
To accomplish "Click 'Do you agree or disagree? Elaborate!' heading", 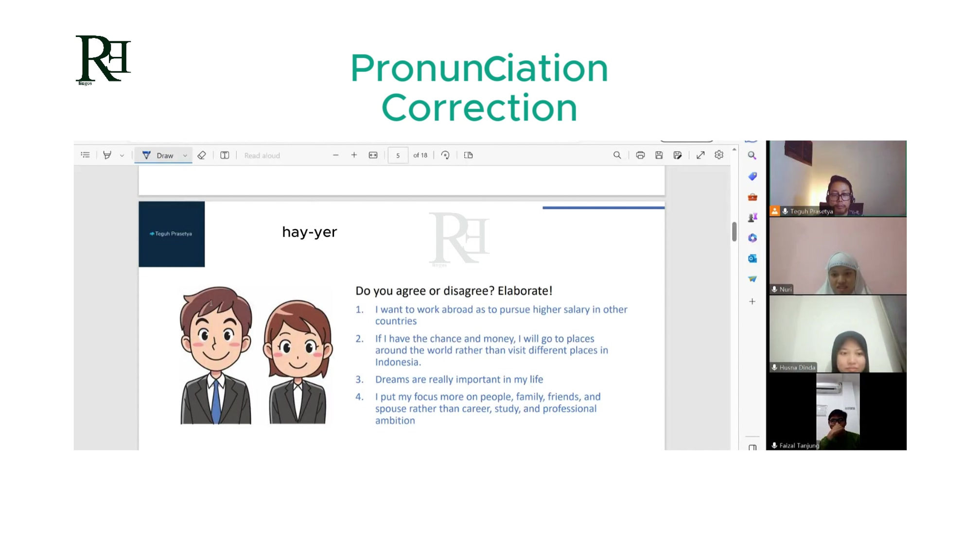I will (454, 292).
